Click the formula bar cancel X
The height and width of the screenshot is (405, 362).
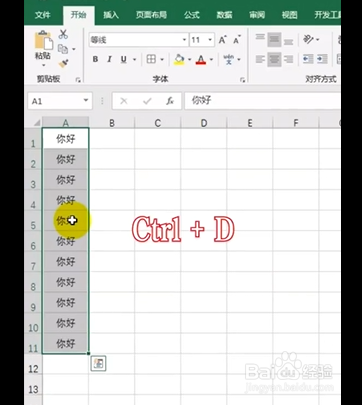[x=124, y=101]
